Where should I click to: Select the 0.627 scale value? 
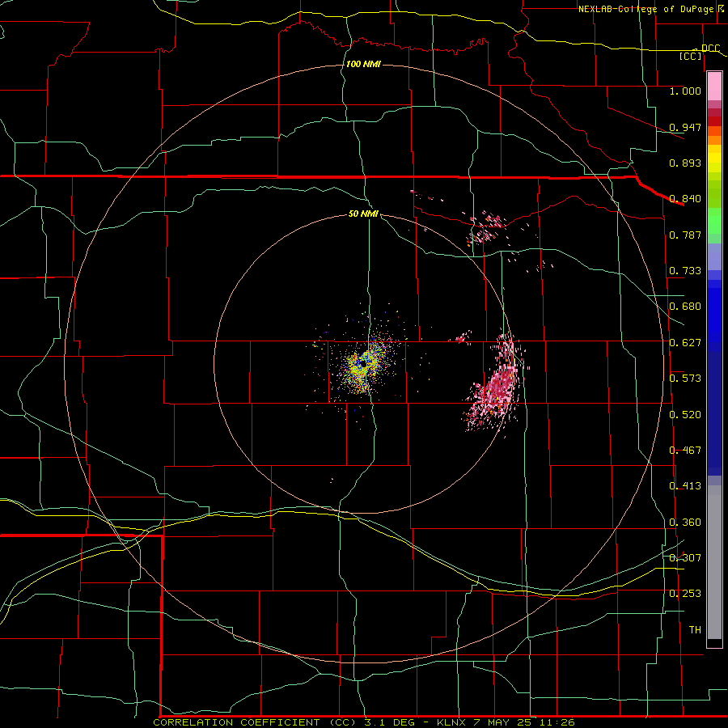(x=685, y=343)
